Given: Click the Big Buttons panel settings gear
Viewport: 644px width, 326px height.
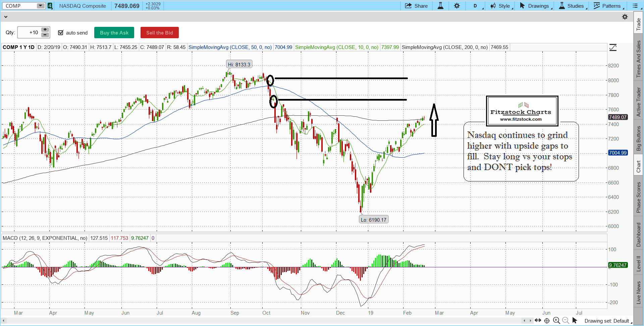Looking at the screenshot, I should click(x=625, y=17).
